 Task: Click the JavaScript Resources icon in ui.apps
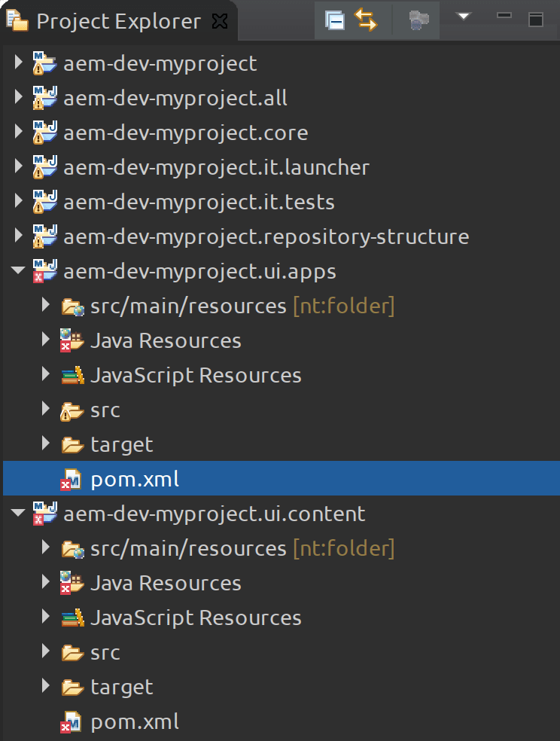[x=73, y=375]
